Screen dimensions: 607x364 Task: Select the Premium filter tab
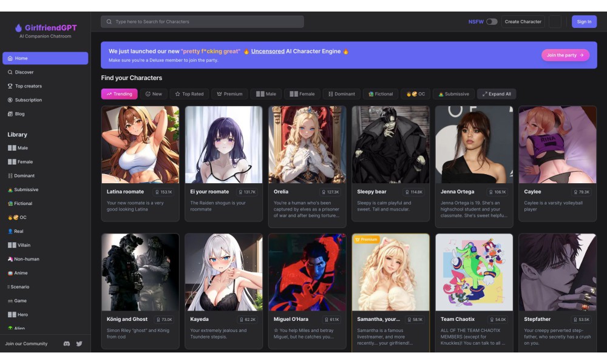point(229,94)
